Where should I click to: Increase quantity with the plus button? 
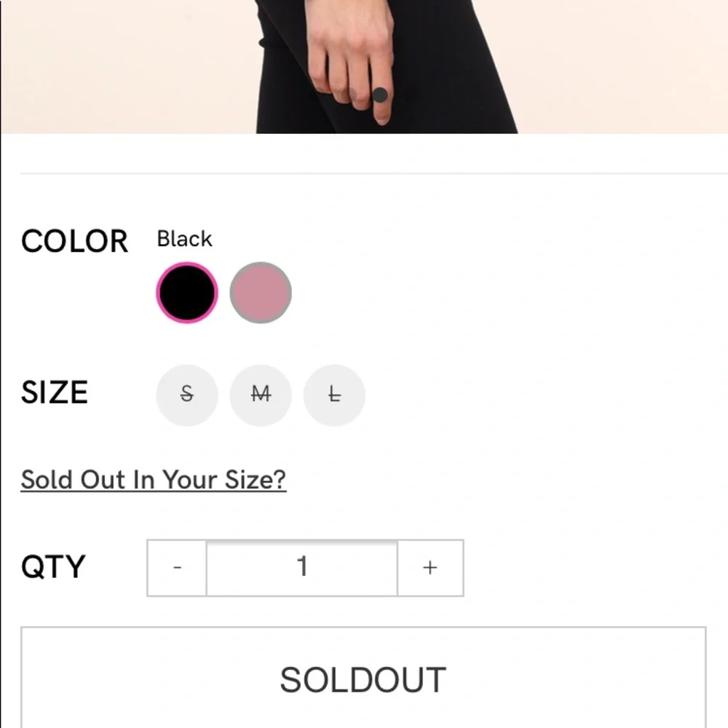pos(430,568)
